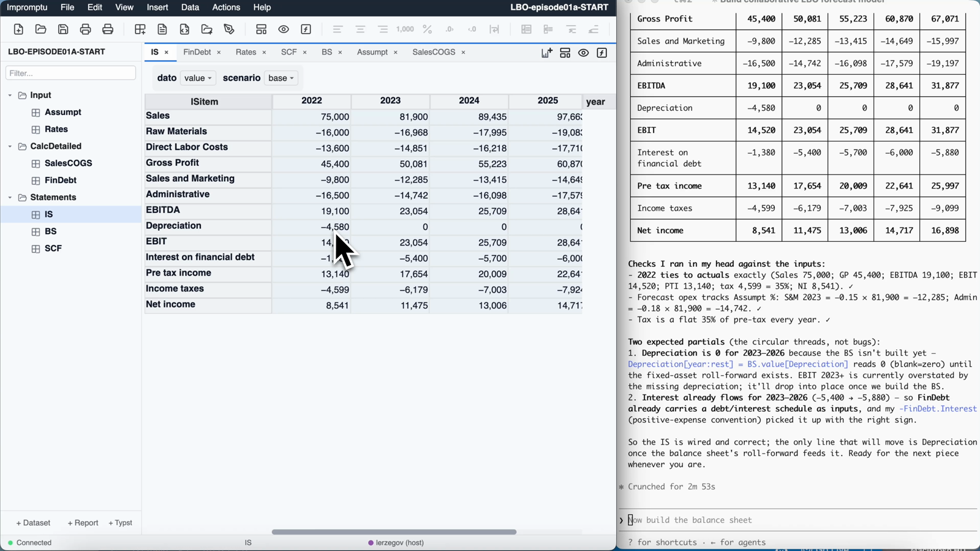The width and height of the screenshot is (980, 551).
Task: Select the ISitem column header
Action: (x=205, y=102)
